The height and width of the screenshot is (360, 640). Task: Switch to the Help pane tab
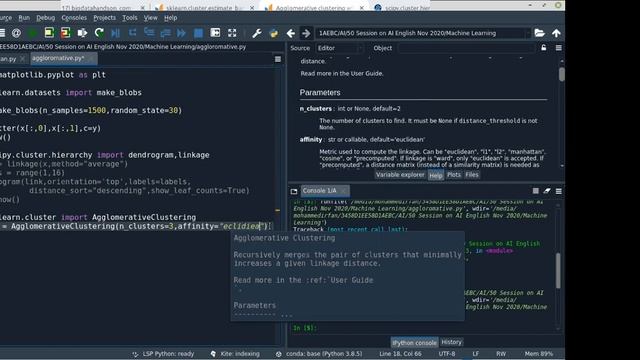(436, 176)
